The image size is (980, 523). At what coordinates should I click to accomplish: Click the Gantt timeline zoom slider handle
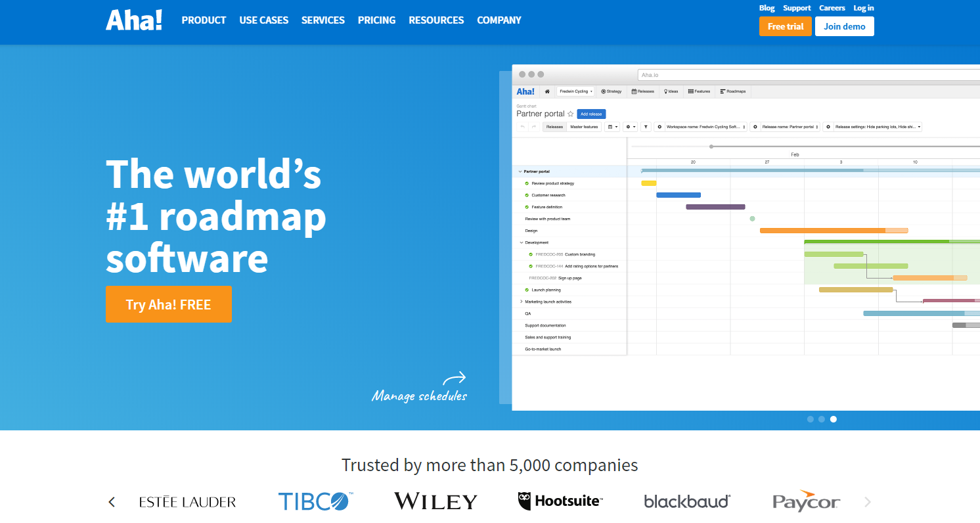pos(711,147)
